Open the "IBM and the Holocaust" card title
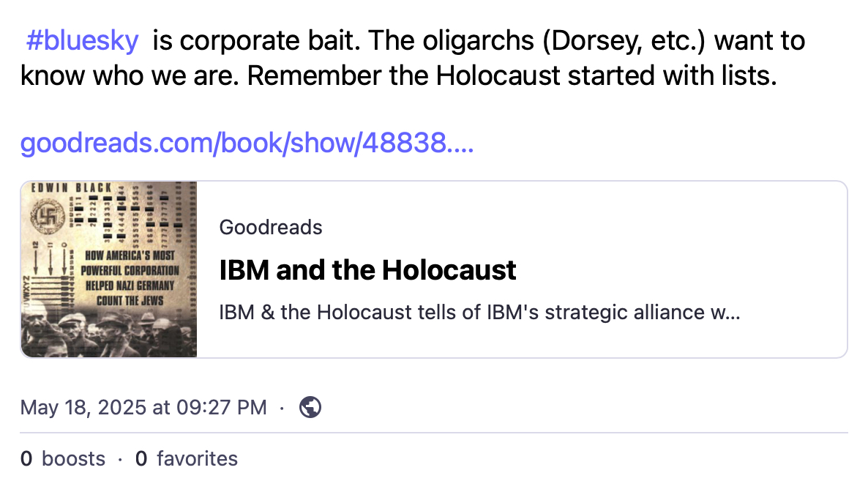 click(x=367, y=270)
